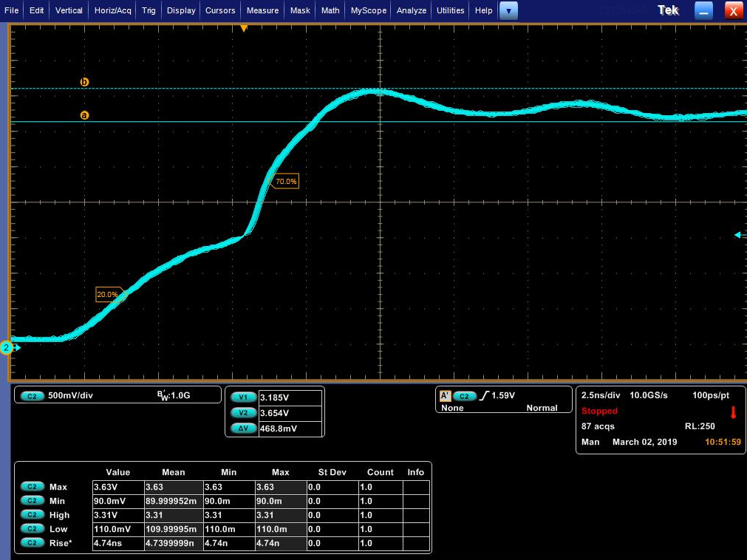
Task: Click the RL:250 record length readout
Action: pyautogui.click(x=700, y=426)
